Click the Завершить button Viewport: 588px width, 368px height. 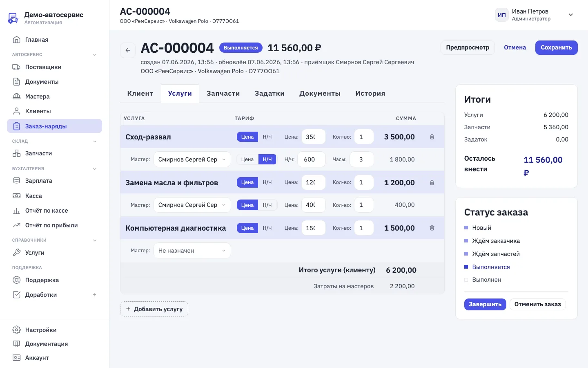click(485, 304)
